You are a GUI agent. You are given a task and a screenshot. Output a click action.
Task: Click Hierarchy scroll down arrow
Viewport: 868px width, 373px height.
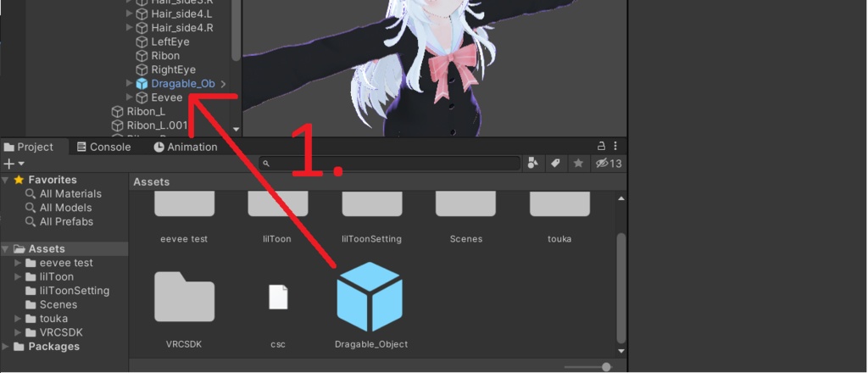coord(236,130)
